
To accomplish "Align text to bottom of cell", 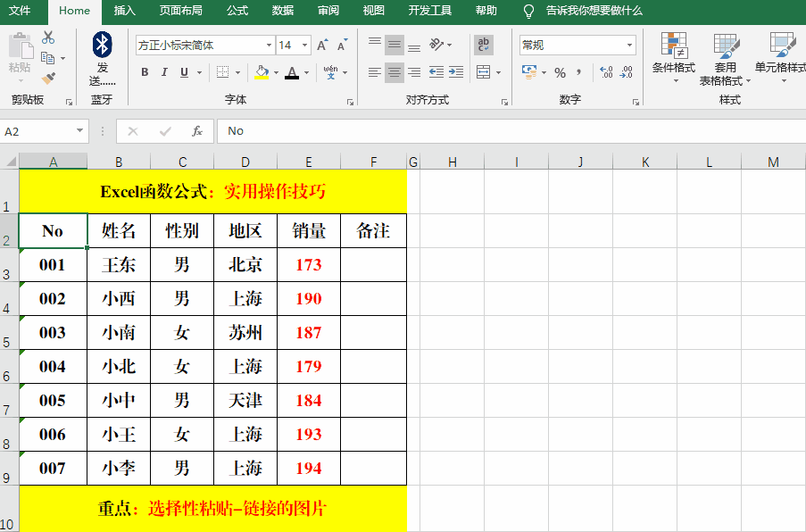I will click(414, 46).
